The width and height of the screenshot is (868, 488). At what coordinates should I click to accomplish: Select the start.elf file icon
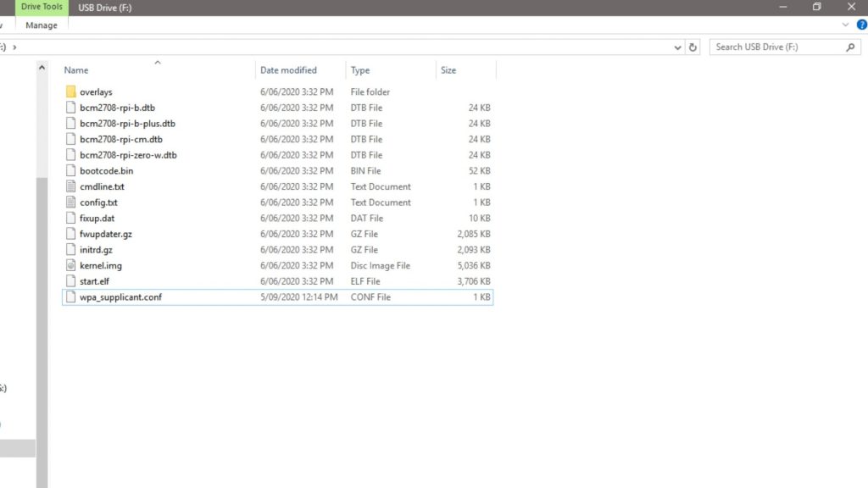pyautogui.click(x=71, y=281)
